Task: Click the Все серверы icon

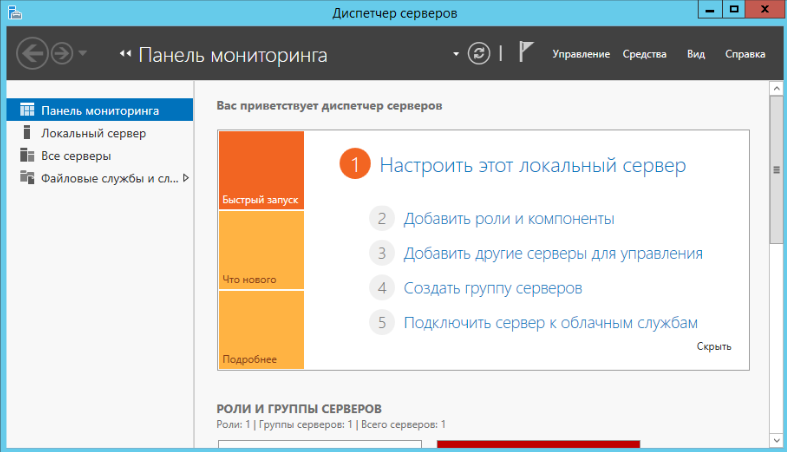Action: (27, 155)
